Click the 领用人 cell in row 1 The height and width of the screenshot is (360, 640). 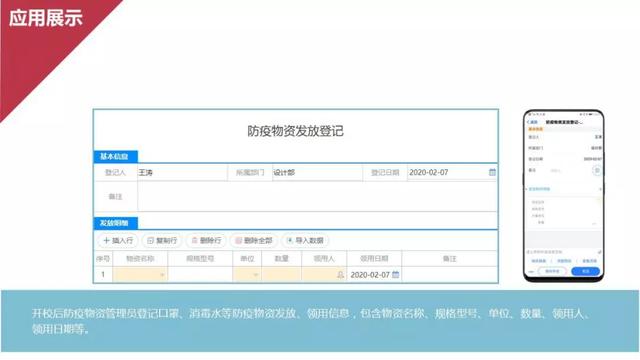324,275
